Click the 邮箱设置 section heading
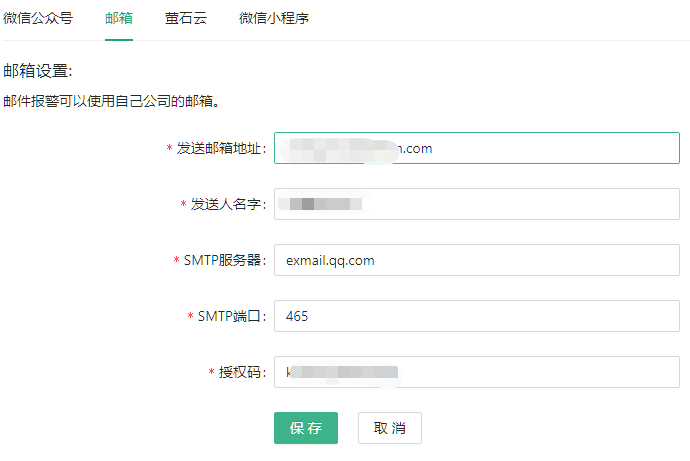 (38, 71)
